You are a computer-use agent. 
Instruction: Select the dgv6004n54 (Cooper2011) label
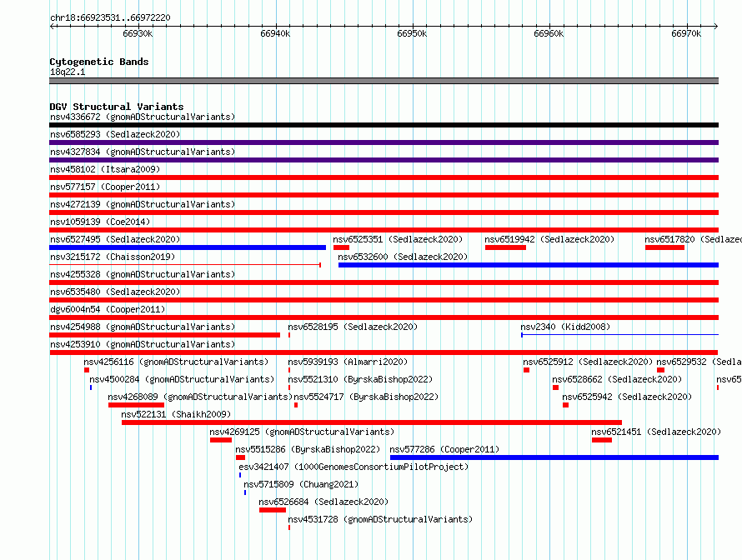108,309
